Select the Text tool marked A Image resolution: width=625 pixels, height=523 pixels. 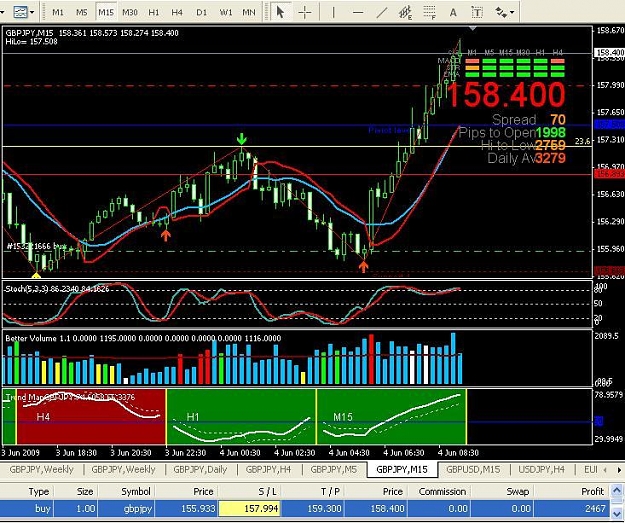[453, 12]
